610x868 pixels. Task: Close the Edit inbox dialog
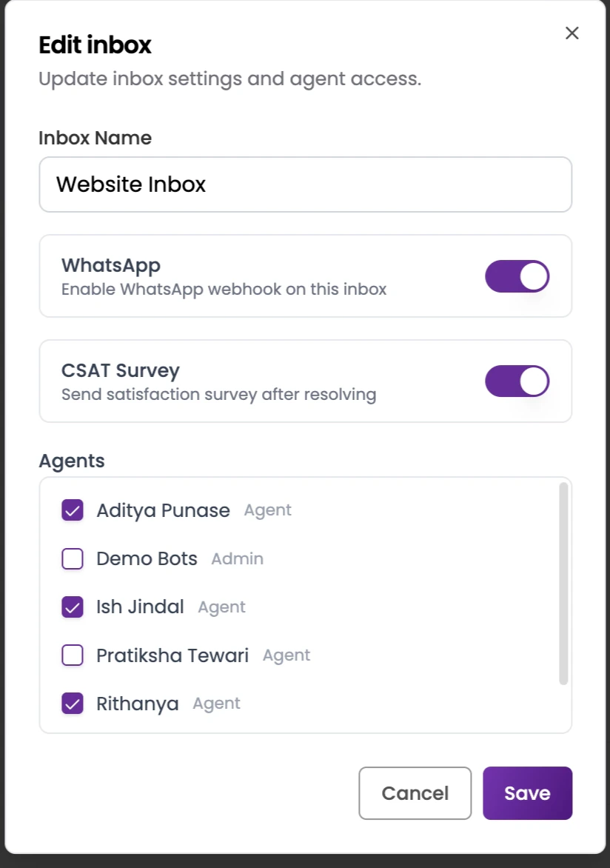coord(571,33)
